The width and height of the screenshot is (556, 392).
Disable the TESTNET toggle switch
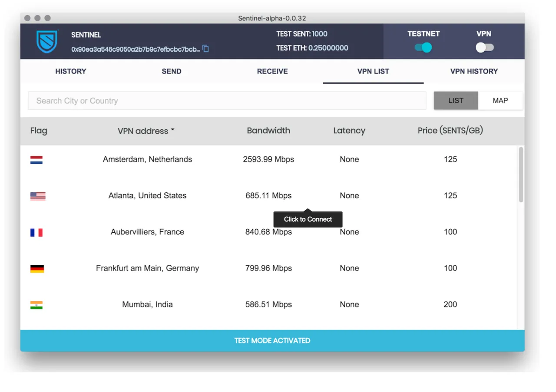click(423, 47)
